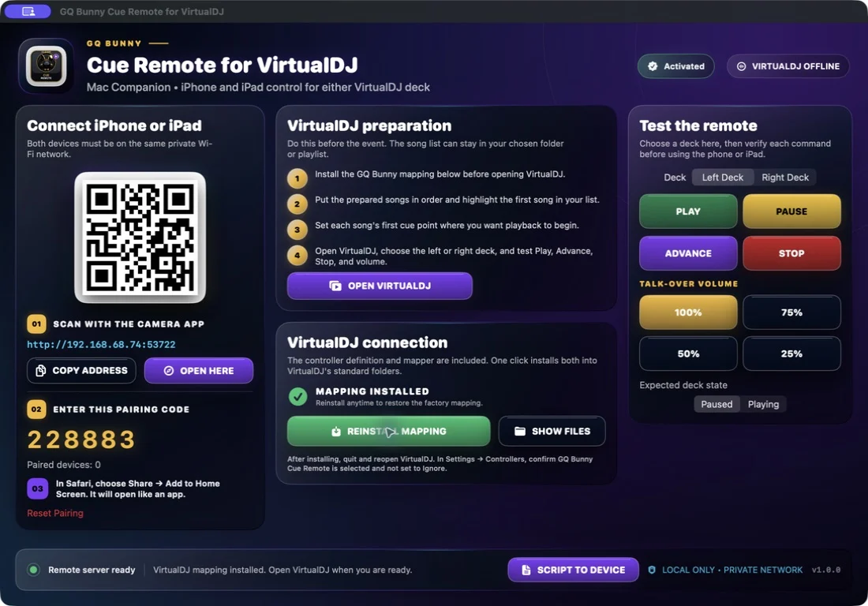Click the Expected deck state label
This screenshot has width=868, height=606.
tap(683, 385)
